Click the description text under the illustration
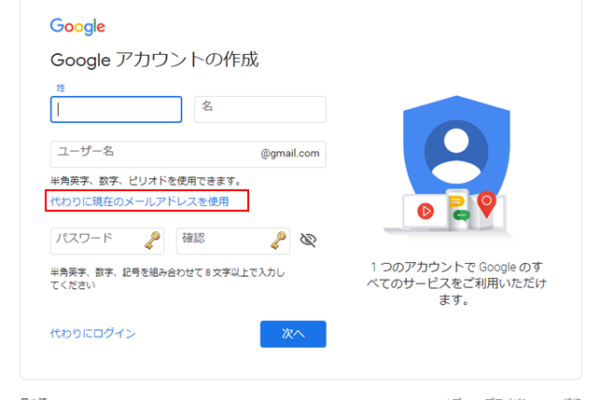600x400 pixels. (x=460, y=283)
